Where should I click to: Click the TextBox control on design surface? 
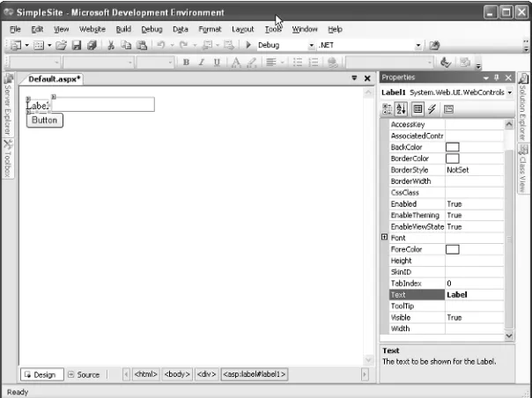click(103, 104)
